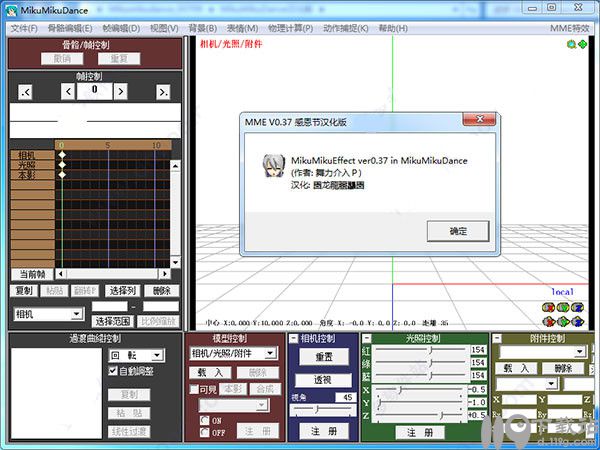Click 载入 in accessory control panel
This screenshot has width=600, height=450.
pyautogui.click(x=516, y=368)
